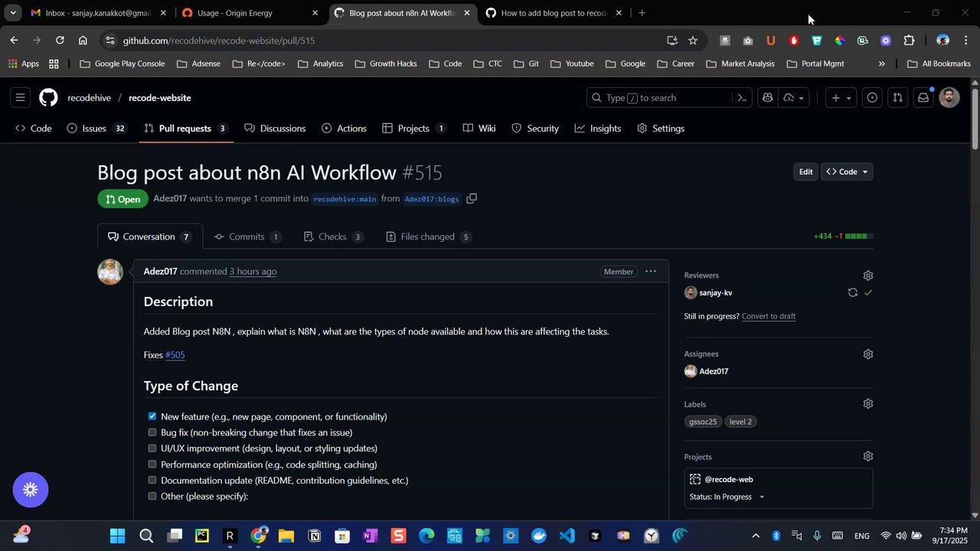The height and width of the screenshot is (551, 980).
Task: Open the create new plus dropdown
Action: click(x=841, y=98)
